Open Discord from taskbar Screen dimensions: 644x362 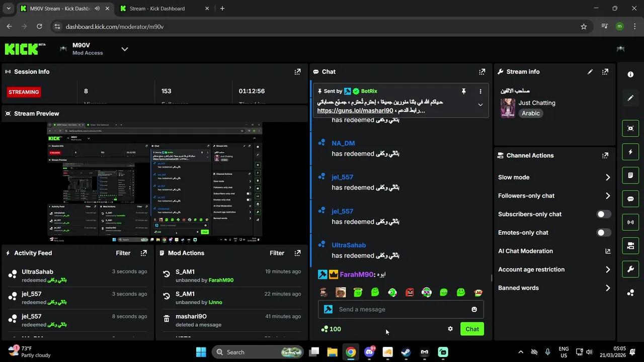369,352
